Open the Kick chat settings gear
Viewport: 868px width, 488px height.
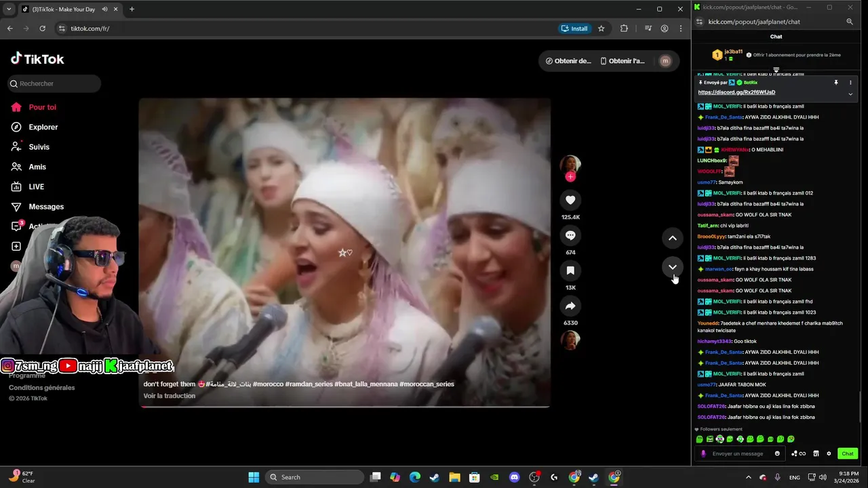pyautogui.click(x=829, y=453)
